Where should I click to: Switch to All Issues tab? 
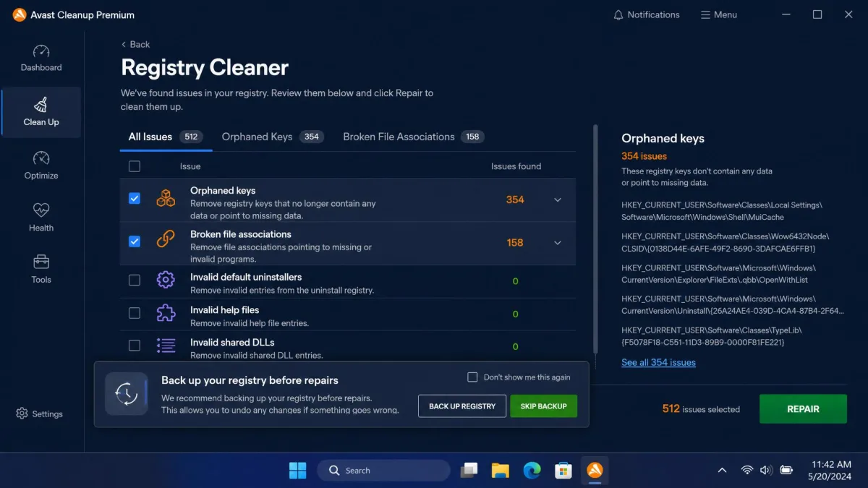pyautogui.click(x=166, y=137)
